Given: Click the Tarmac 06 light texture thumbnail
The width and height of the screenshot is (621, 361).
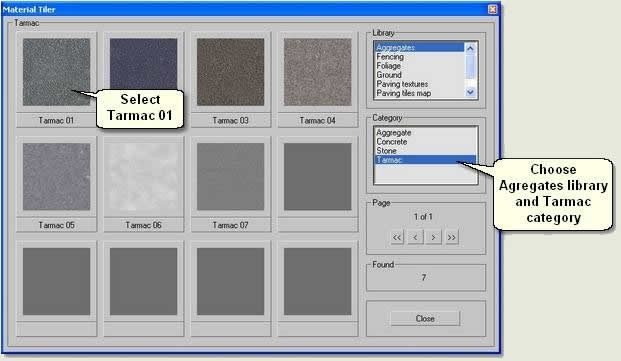Looking at the screenshot, I should point(143,177).
